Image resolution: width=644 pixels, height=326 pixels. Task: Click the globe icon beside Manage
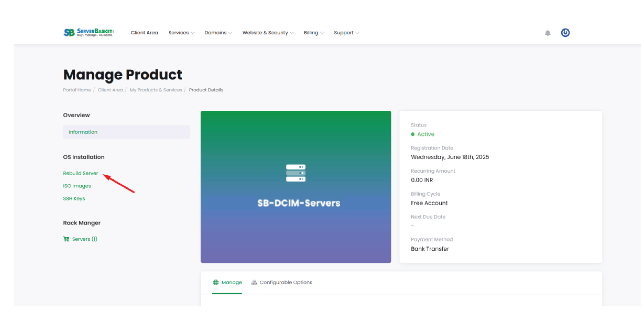(x=216, y=282)
